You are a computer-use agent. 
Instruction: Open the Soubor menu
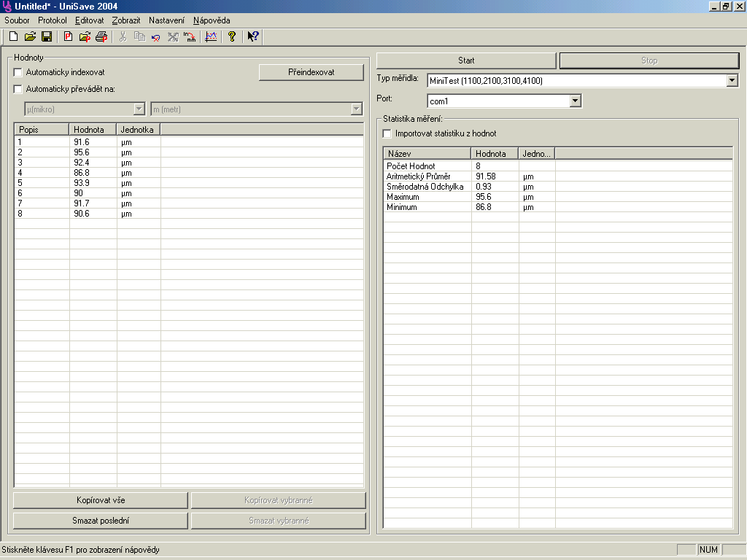click(x=18, y=20)
